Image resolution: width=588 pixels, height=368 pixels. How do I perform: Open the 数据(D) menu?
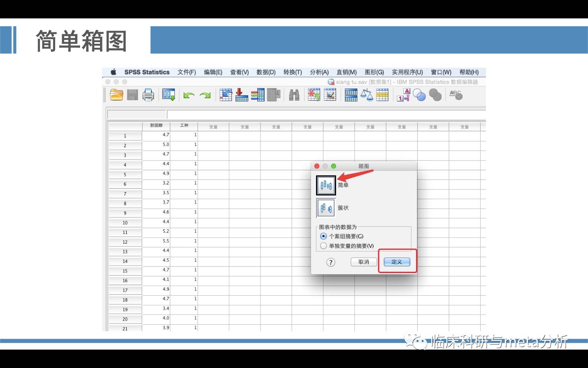(x=266, y=72)
